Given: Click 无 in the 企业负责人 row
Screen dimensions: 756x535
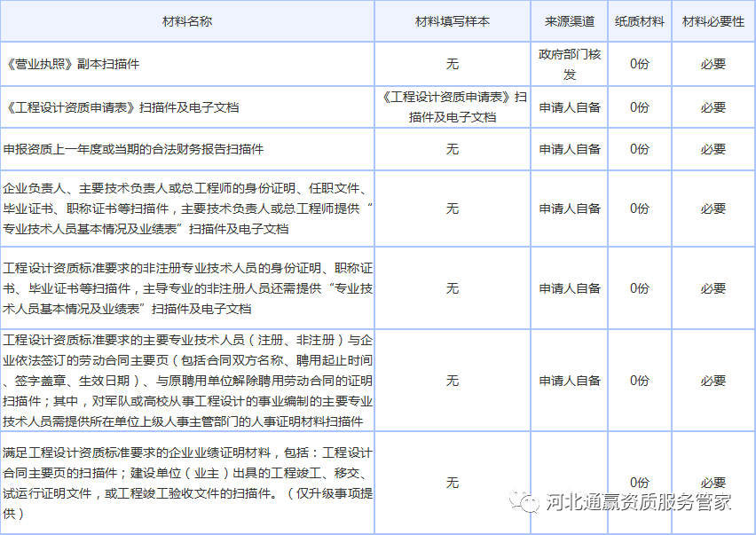Looking at the screenshot, I should (453, 208).
